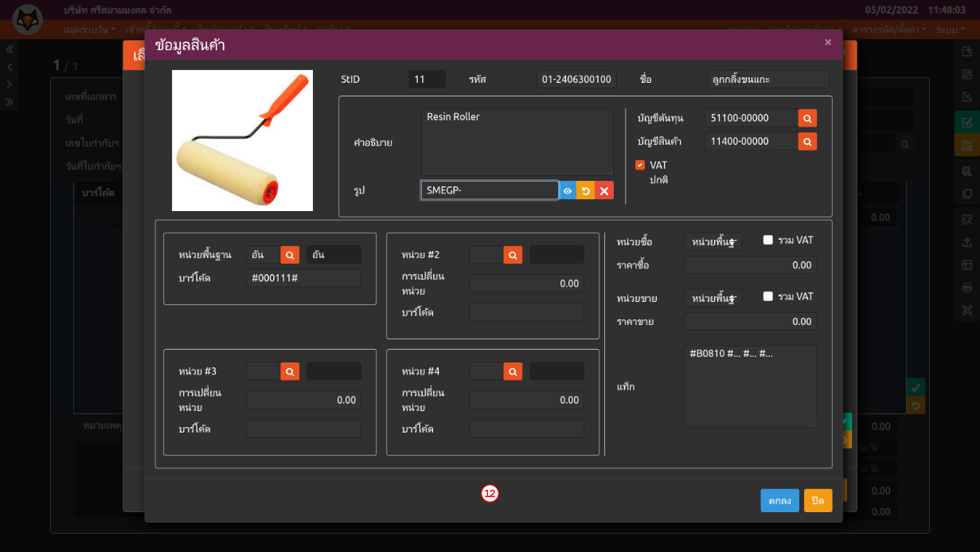
Task: Click the StID field showing 11
Action: click(427, 80)
